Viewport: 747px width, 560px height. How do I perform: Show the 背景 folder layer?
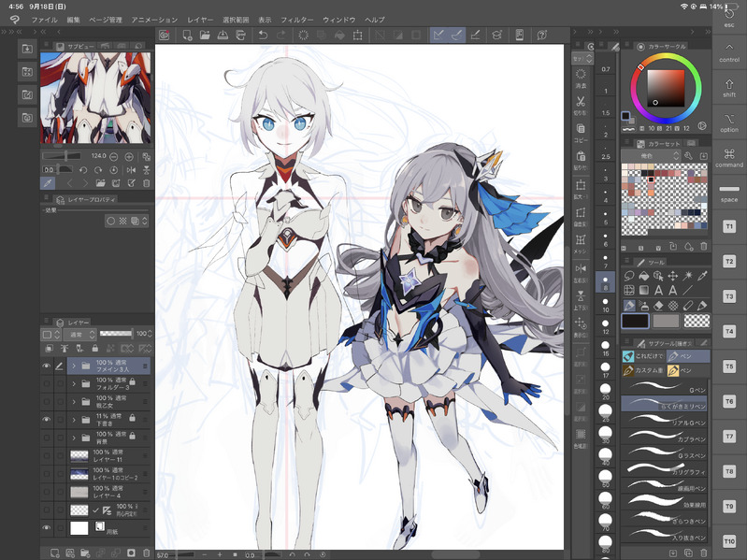pyautogui.click(x=46, y=438)
